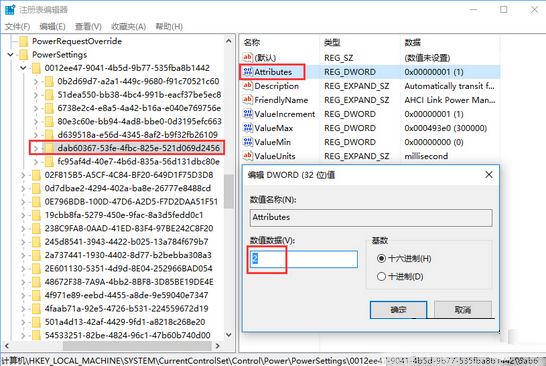Click the 数值名称(N) Attributes name field
This screenshot has width=546, height=366.
[371, 218]
